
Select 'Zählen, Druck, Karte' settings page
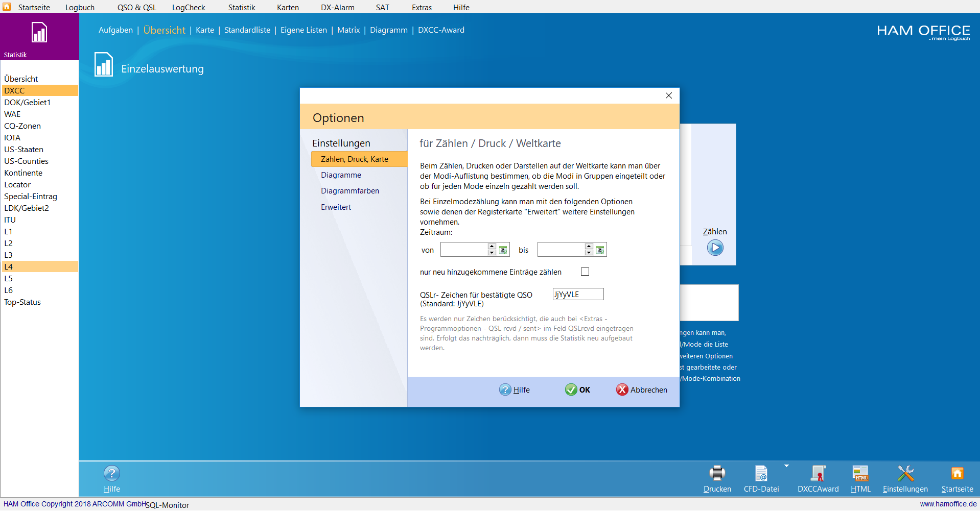click(359, 159)
